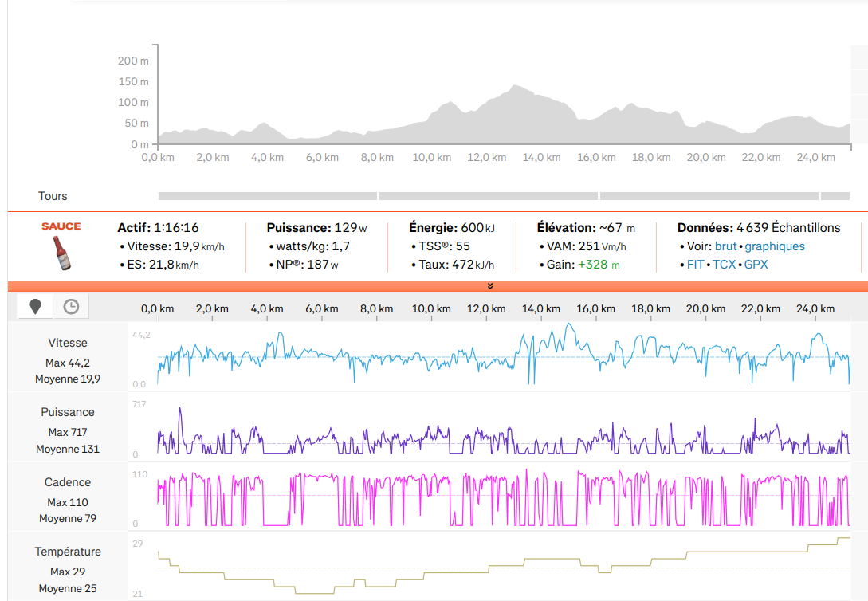The height and width of the screenshot is (601, 868).
Task: Click the Cadence chart label
Action: [x=68, y=482]
